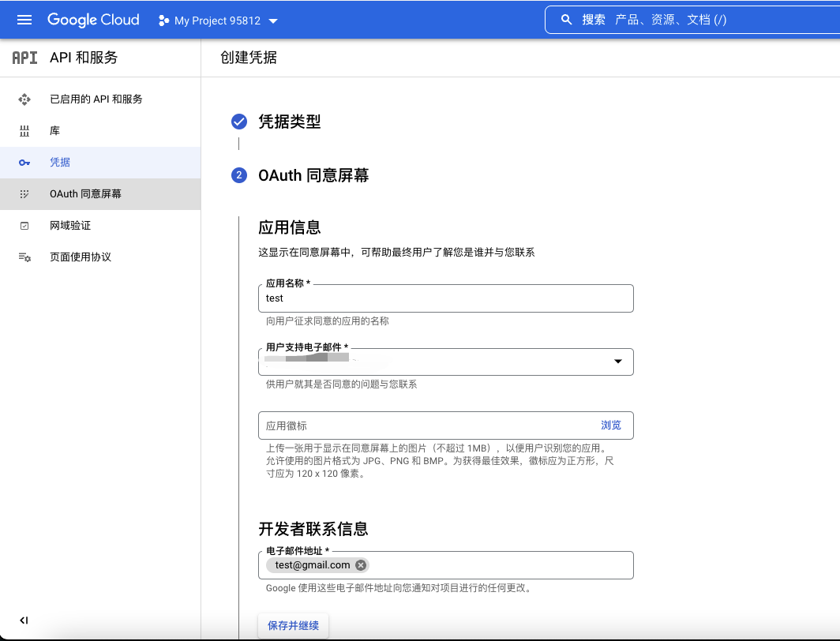
Task: Open the 已启用的 API 和服务 page
Action: pos(96,99)
